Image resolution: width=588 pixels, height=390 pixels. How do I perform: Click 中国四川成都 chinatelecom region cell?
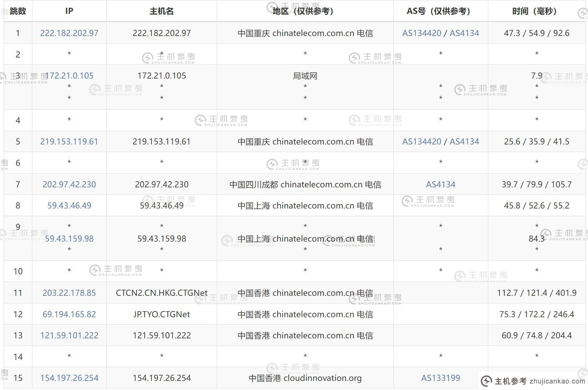tap(305, 184)
